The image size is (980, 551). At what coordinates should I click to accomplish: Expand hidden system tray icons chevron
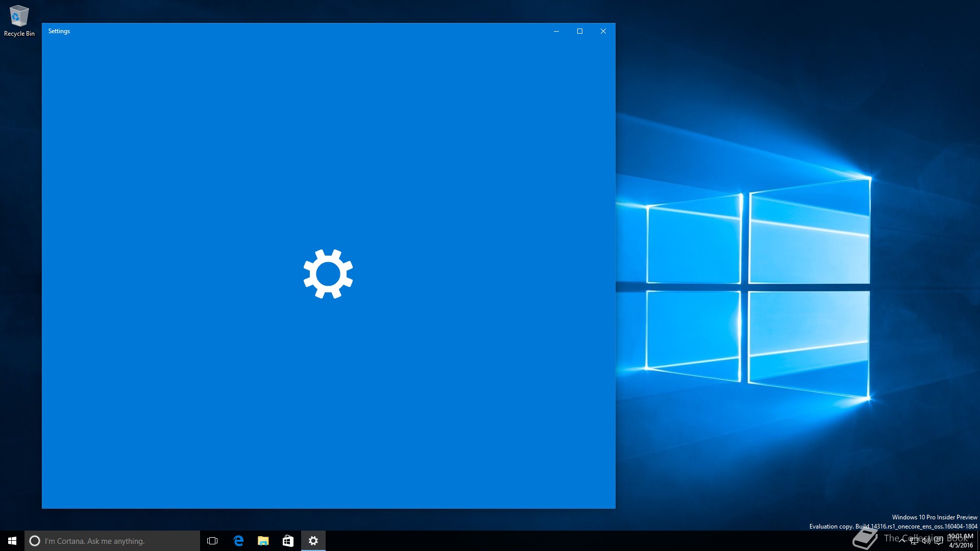click(x=902, y=540)
